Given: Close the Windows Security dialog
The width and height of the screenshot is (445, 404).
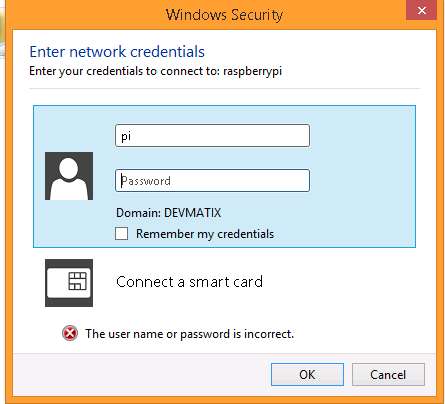Looking at the screenshot, I should pos(421,10).
